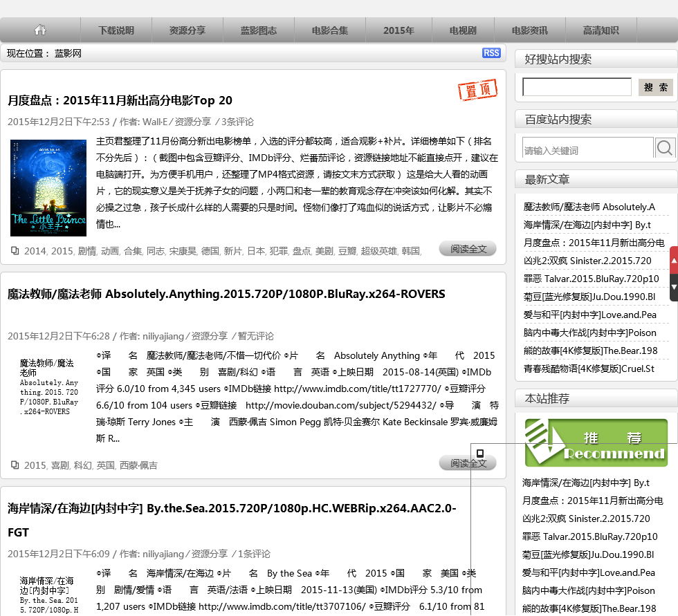This screenshot has height=616, width=678.
Task: Open latest article 青春残酷物语[4K修复版]Cruel.St
Action: click(x=589, y=369)
